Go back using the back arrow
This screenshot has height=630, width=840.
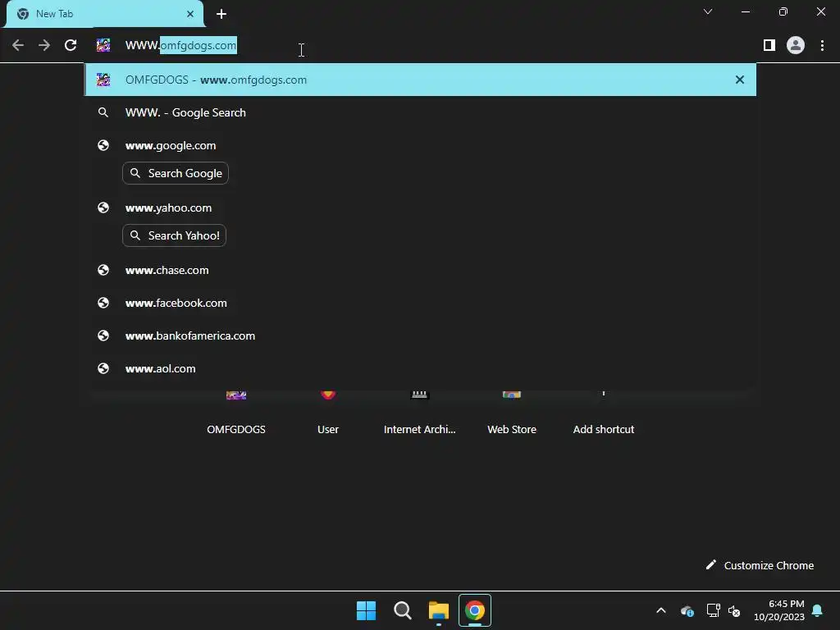(18, 46)
